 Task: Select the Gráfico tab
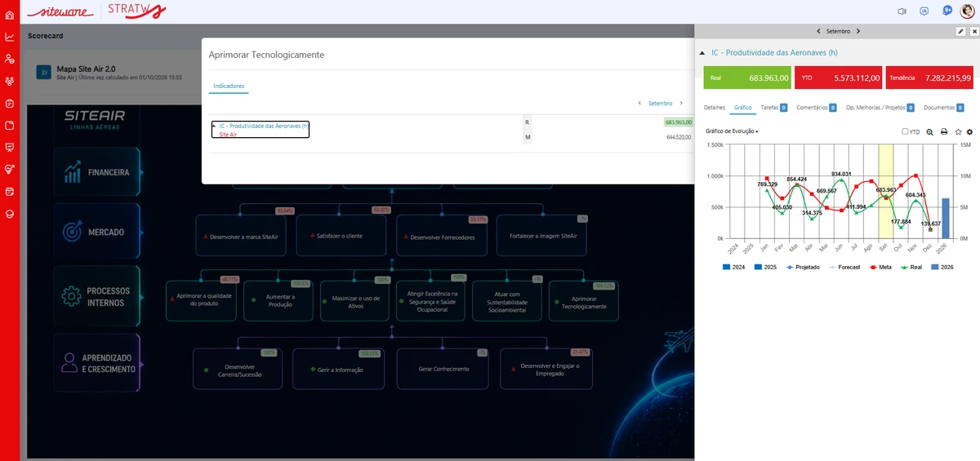click(742, 107)
